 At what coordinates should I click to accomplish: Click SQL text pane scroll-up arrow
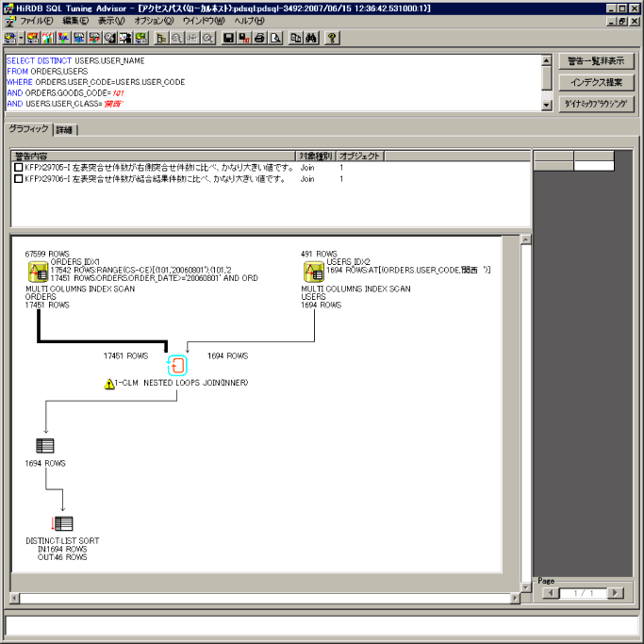[x=546, y=60]
